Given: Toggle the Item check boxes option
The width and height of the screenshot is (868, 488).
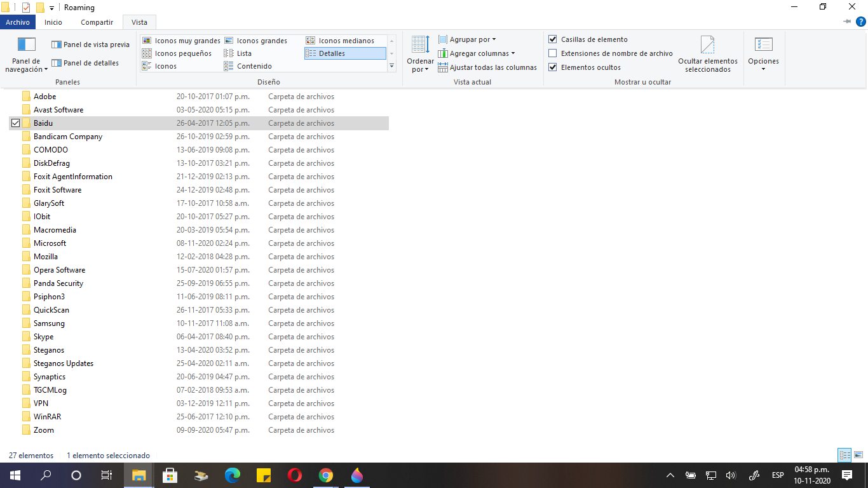Looking at the screenshot, I should point(552,39).
